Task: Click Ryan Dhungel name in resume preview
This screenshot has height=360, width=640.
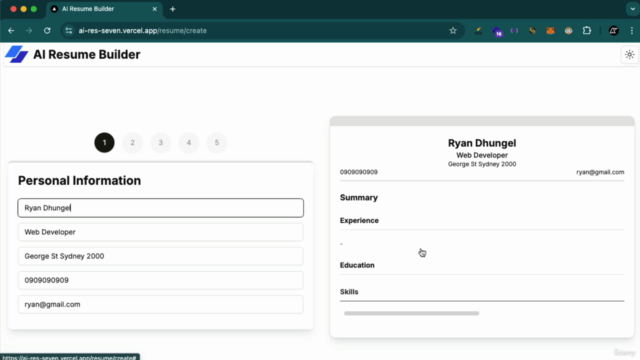Action: [x=482, y=143]
